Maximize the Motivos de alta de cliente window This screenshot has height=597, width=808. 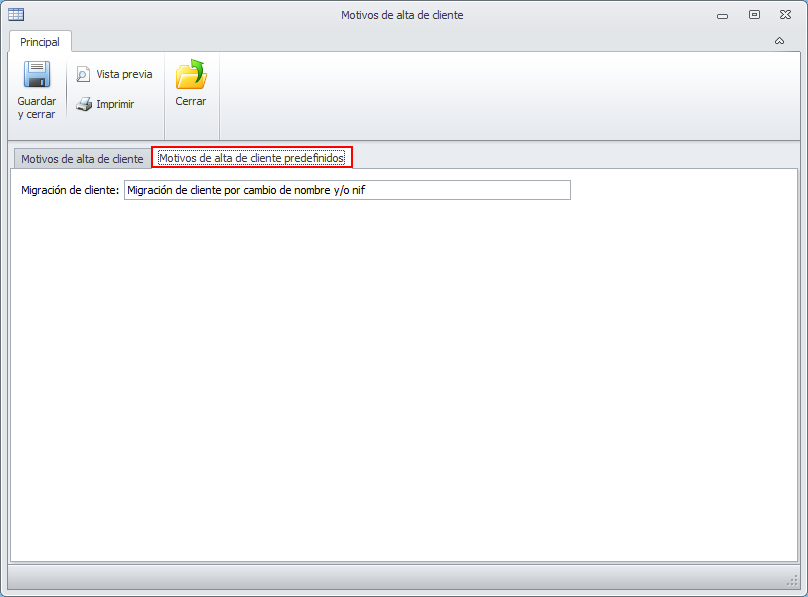click(754, 15)
